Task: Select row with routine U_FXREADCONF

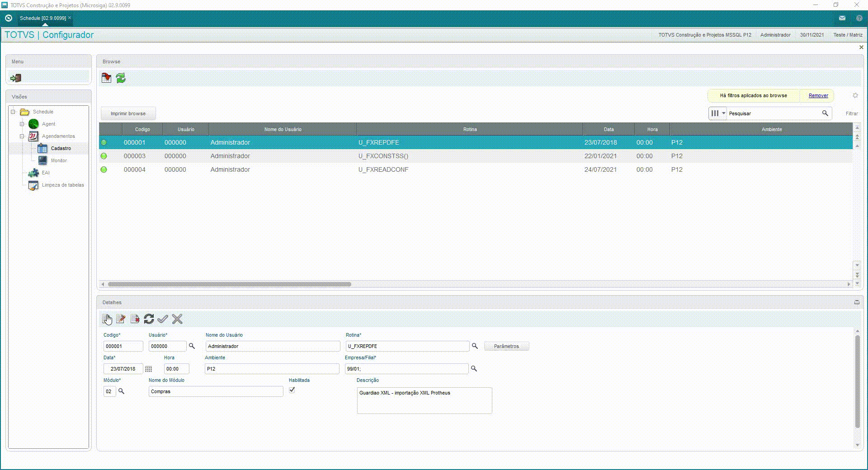Action: [476, 169]
